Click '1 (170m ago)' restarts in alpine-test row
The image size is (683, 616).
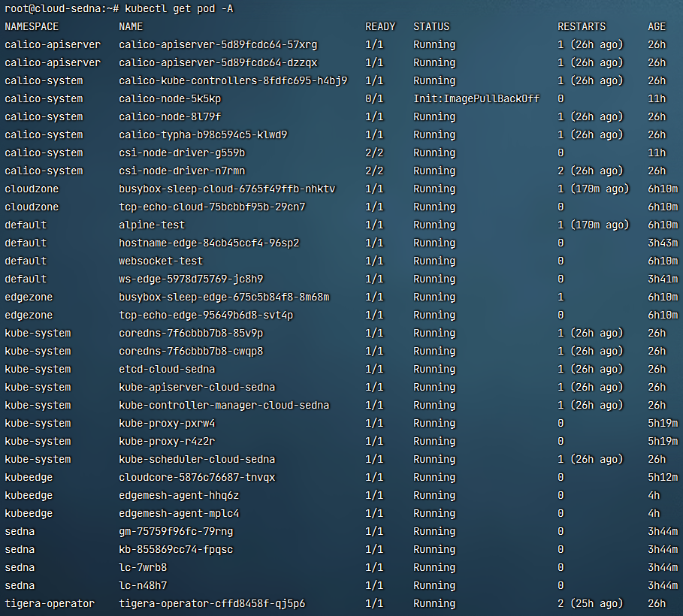pyautogui.click(x=594, y=225)
